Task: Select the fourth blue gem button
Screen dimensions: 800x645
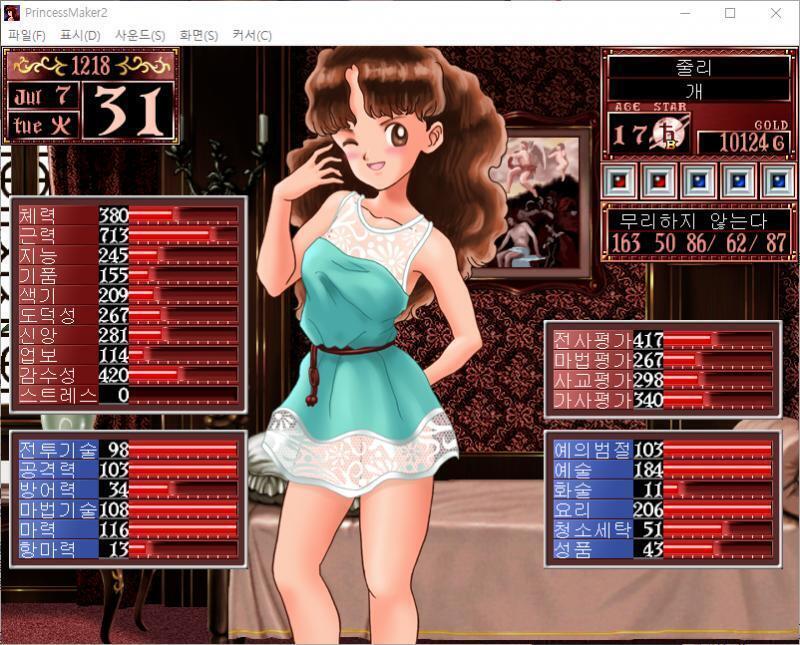Action: 738,181
